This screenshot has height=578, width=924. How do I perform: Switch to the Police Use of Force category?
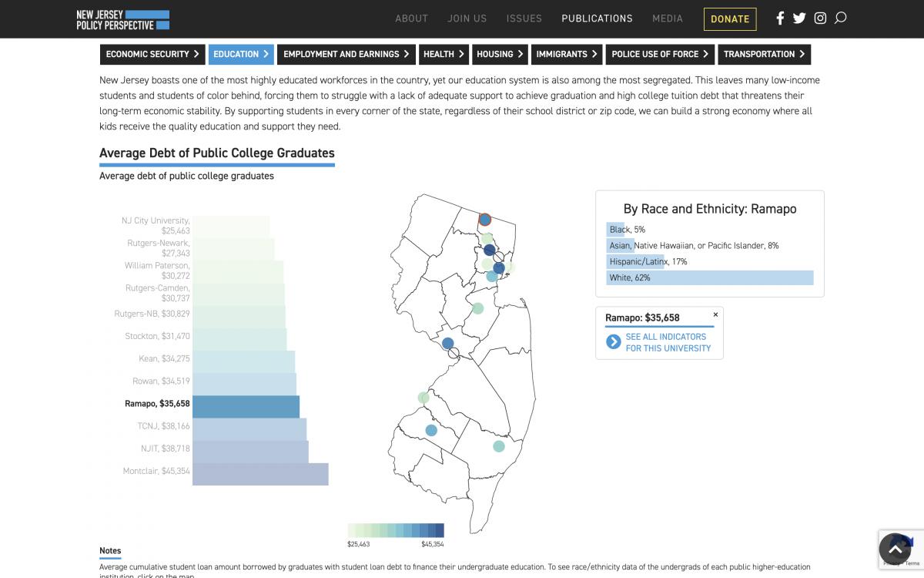pos(661,54)
